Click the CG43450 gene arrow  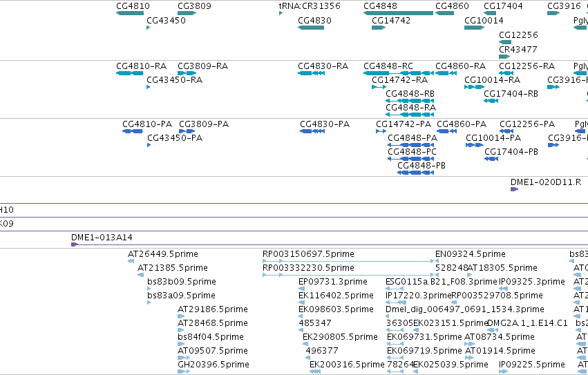[148, 28]
